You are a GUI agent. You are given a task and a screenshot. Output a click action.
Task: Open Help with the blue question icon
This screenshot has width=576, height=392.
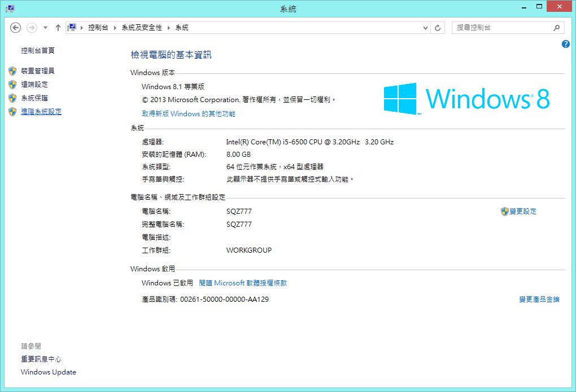pyautogui.click(x=566, y=44)
